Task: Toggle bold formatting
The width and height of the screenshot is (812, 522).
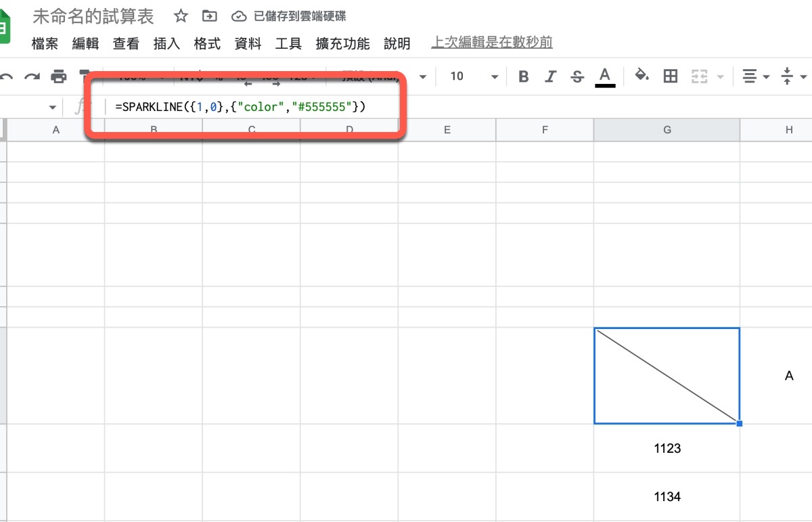Action: coord(523,76)
